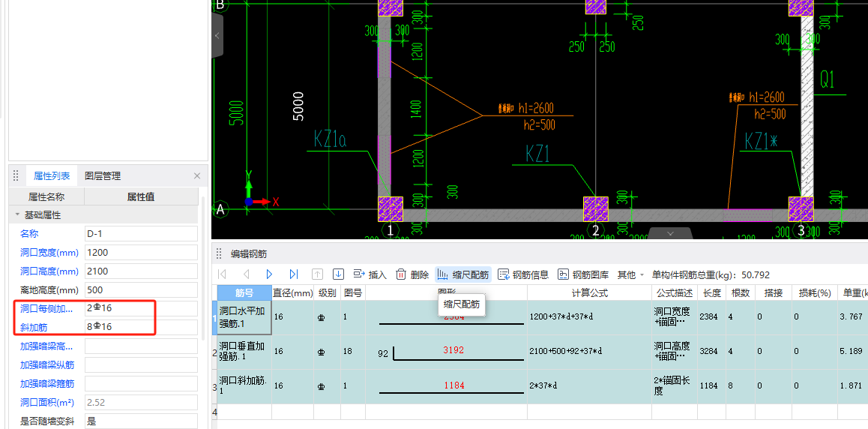Expand the 其他 dropdown menu
Viewport: 868px width, 429px height.
click(x=630, y=274)
